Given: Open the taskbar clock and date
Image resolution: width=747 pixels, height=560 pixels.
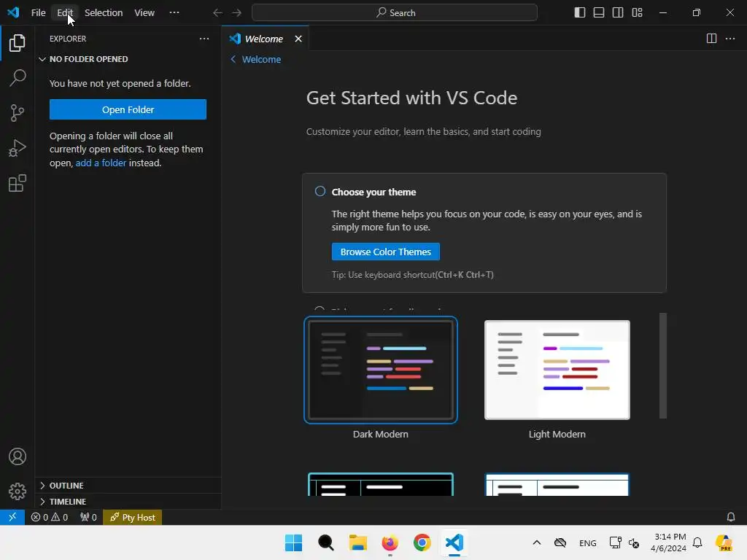Looking at the screenshot, I should [668, 542].
